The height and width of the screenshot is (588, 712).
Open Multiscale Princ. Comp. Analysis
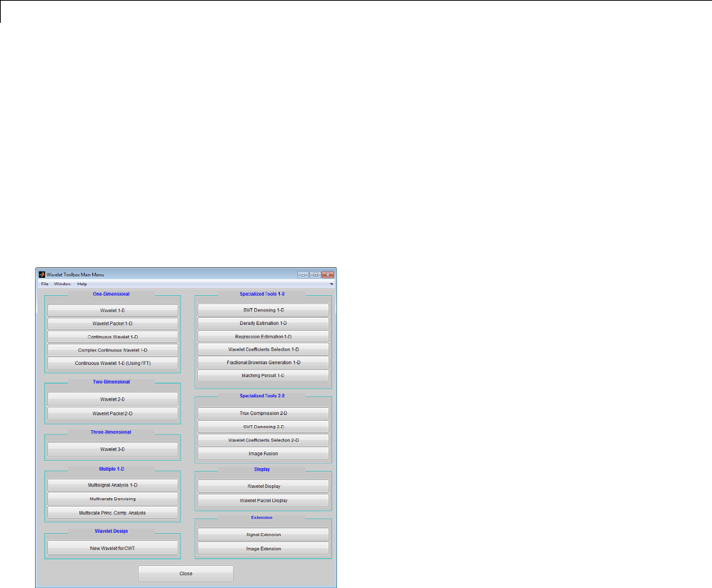pyautogui.click(x=113, y=512)
